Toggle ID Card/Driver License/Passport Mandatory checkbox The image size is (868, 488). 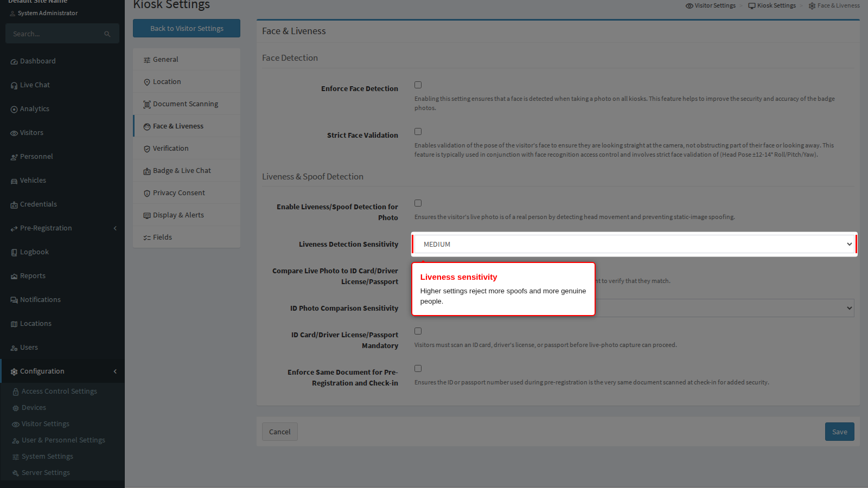(x=418, y=331)
